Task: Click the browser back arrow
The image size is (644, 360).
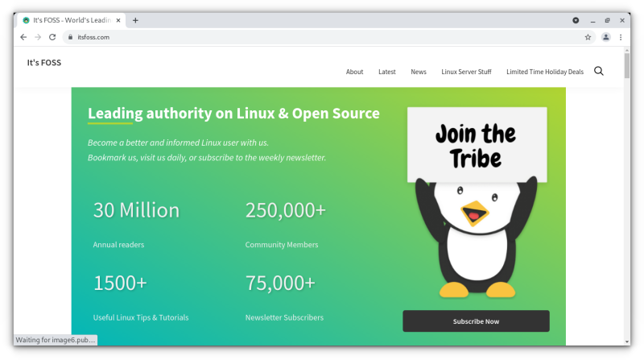Action: [x=23, y=37]
